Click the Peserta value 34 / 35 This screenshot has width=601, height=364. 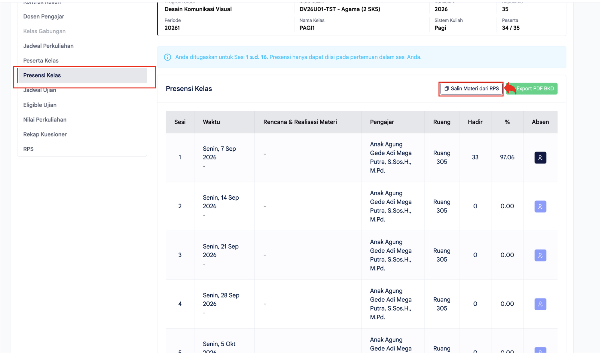point(511,28)
